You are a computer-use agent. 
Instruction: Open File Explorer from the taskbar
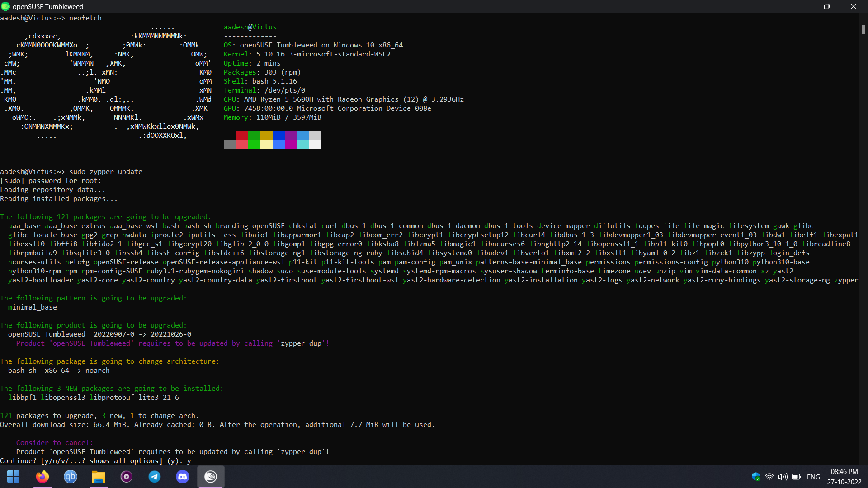[98, 477]
